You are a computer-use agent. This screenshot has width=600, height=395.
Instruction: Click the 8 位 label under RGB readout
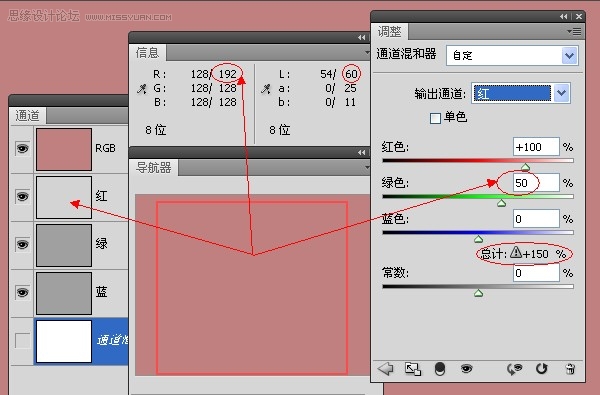156,130
